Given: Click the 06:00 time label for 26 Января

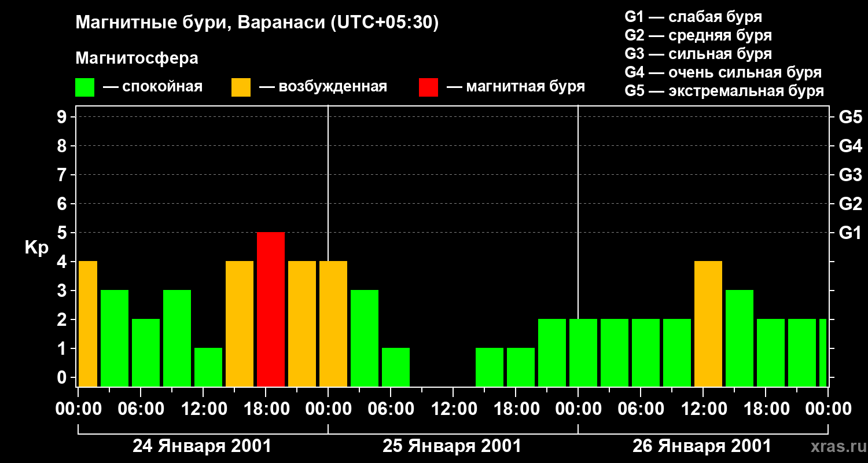Looking at the screenshot, I should tap(641, 409).
